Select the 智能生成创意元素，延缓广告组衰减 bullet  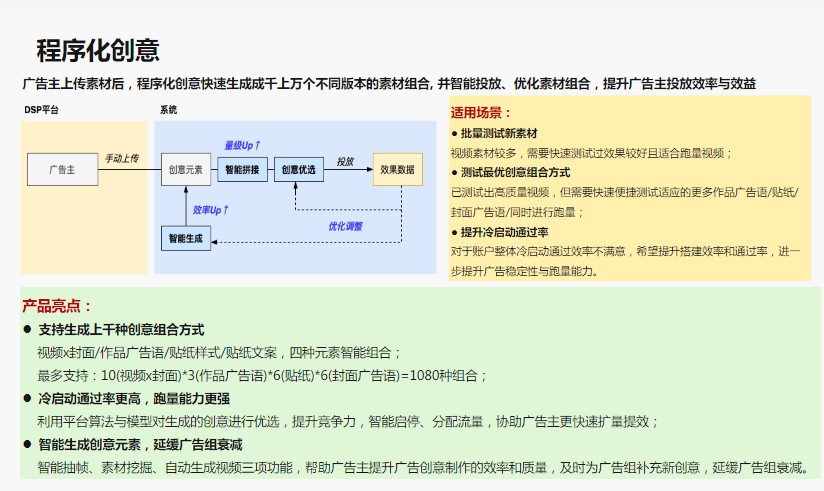click(x=140, y=444)
